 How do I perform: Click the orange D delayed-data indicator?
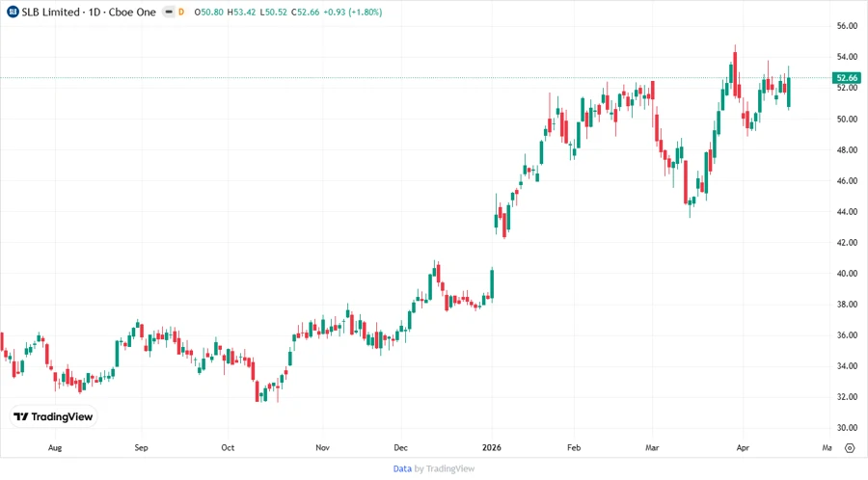(181, 12)
